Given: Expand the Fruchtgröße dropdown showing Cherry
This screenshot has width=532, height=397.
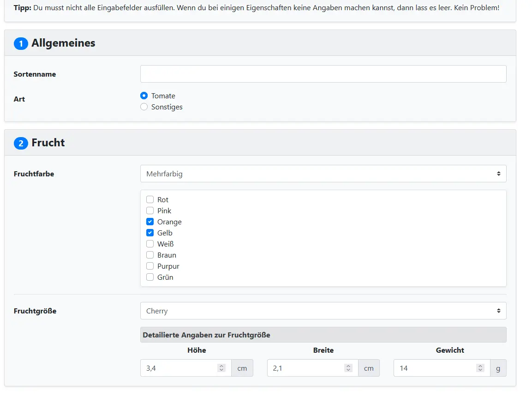Looking at the screenshot, I should tap(323, 311).
